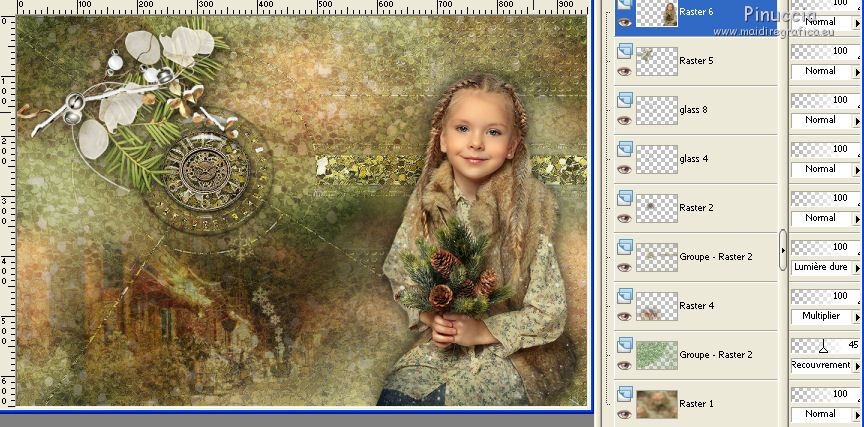Screen dimensions: 864x427
Task: Hide the Raster 1 layer eye
Action: click(x=624, y=414)
